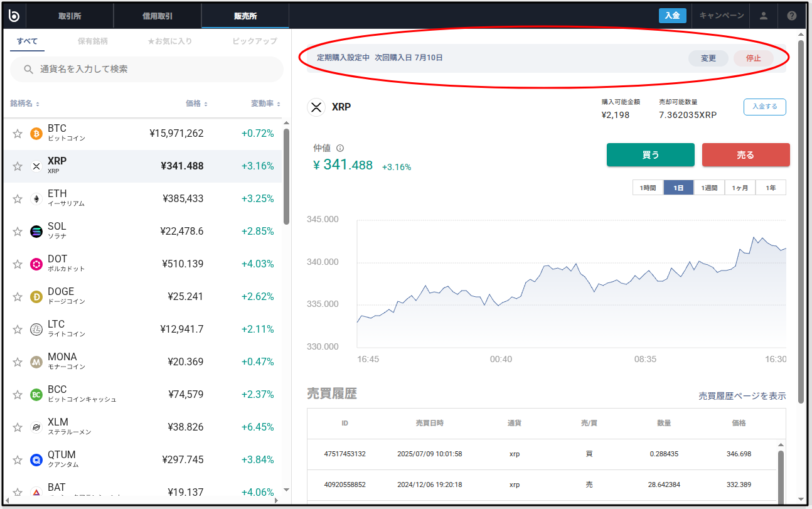Image resolution: width=812 pixels, height=509 pixels.
Task: Favorite SOL with its star
Action: click(18, 232)
